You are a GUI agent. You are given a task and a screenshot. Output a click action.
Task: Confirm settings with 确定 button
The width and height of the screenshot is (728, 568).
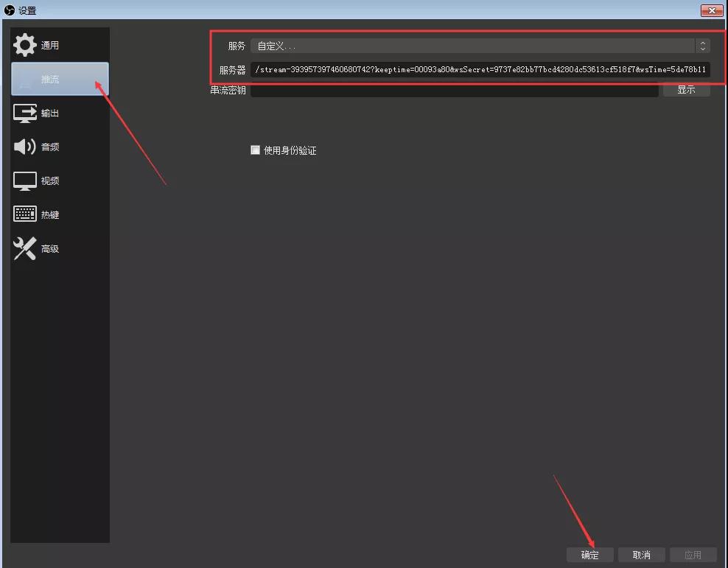coord(590,555)
